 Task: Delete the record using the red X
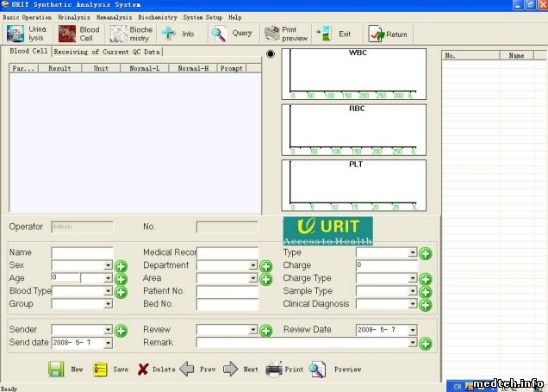(143, 369)
